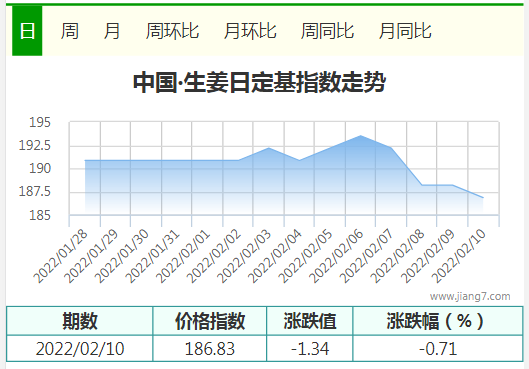Screen dimensions: 529x369
Task: Open the 周环比 tab
Action: click(x=172, y=31)
